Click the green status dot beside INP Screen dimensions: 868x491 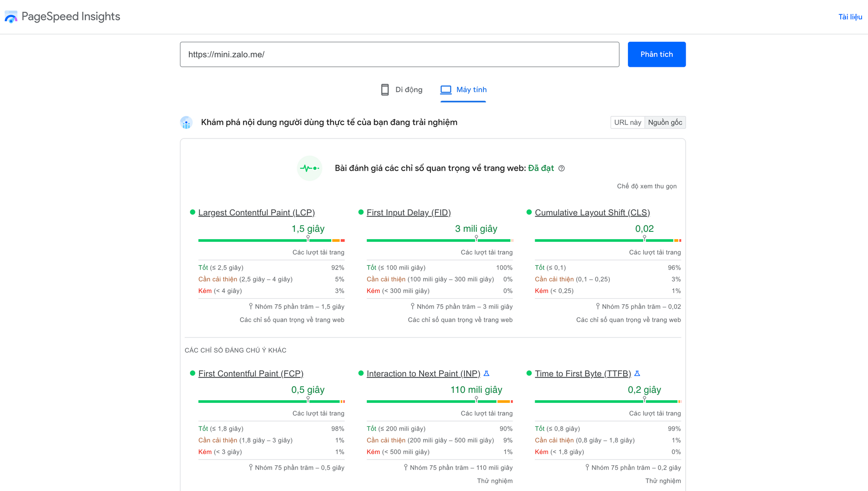click(x=361, y=373)
